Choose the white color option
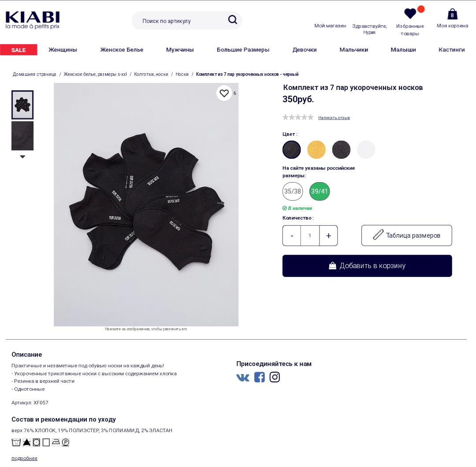The image size is (476, 467). pos(366,149)
